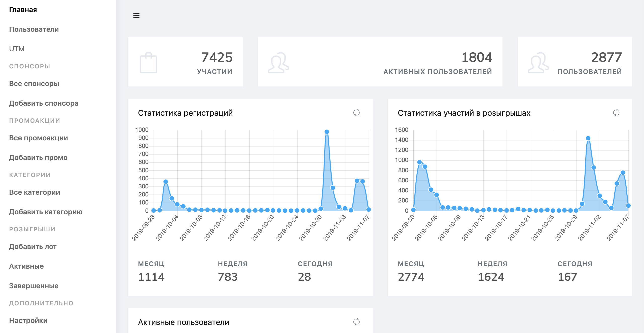Open the Главная menu item
Image resolution: width=644 pixels, height=333 pixels.
23,10
